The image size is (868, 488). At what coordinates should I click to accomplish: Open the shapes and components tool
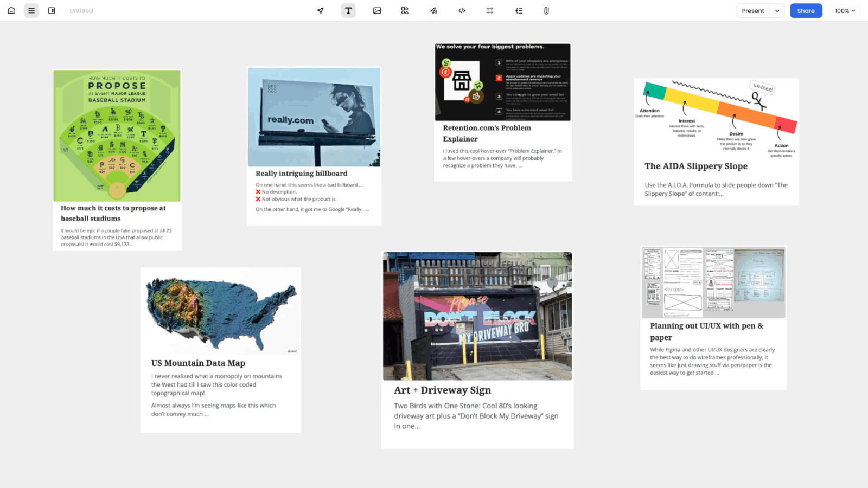405,11
